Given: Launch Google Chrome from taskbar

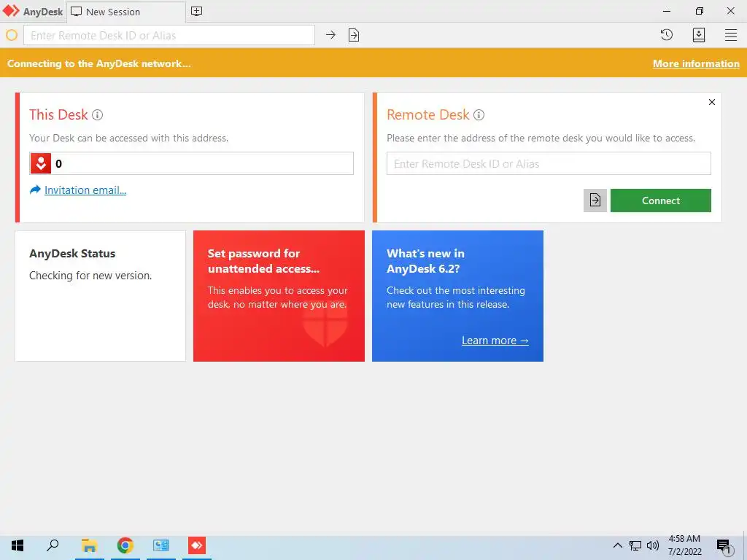Looking at the screenshot, I should (125, 545).
